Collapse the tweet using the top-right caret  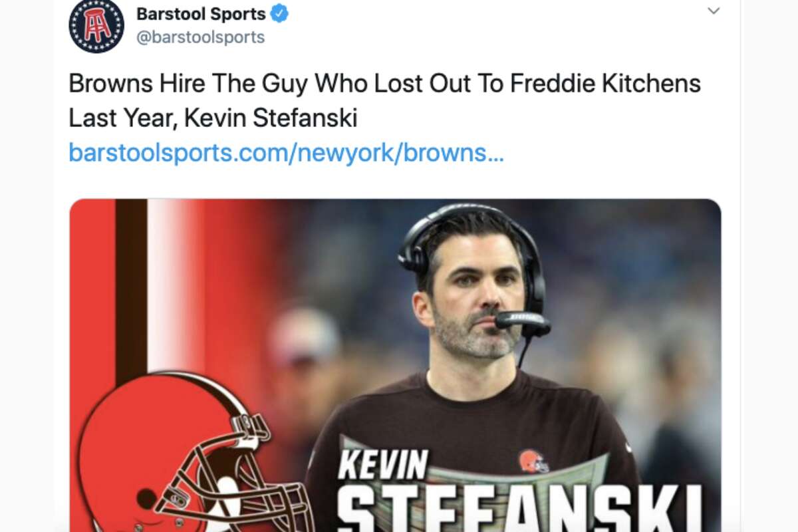coord(715,10)
